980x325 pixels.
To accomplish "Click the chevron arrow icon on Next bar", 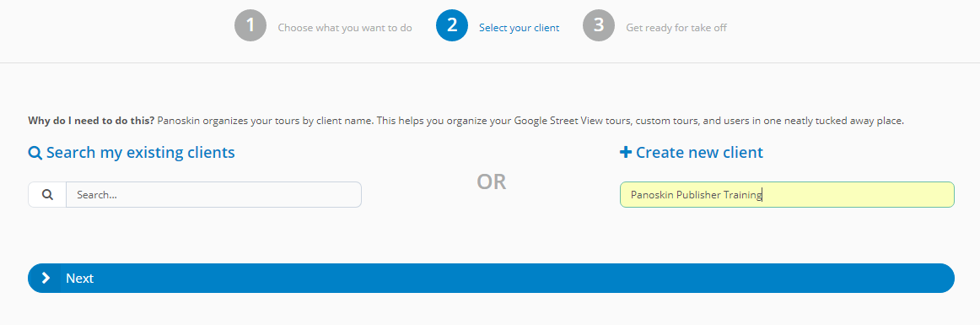I will pyautogui.click(x=46, y=278).
